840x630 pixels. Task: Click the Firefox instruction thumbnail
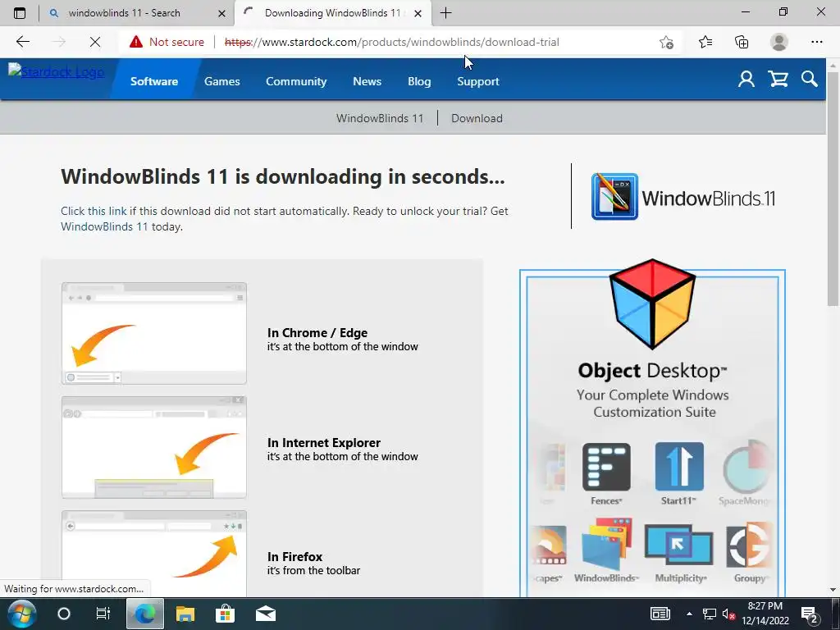154,554
